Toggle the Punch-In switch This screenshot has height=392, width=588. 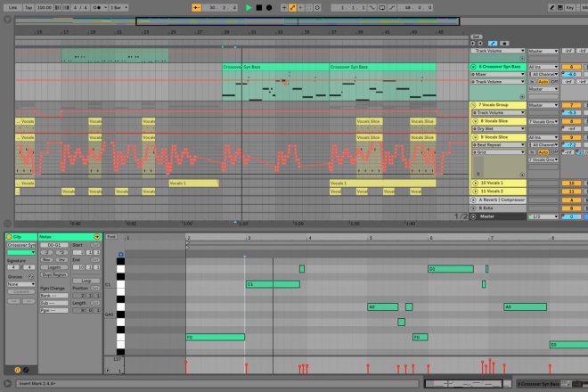coord(372,7)
